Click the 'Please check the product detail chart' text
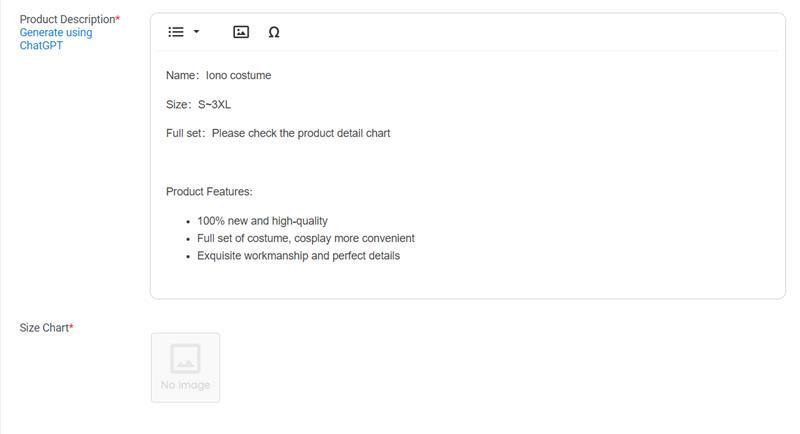800x434 pixels. pyautogui.click(x=301, y=133)
